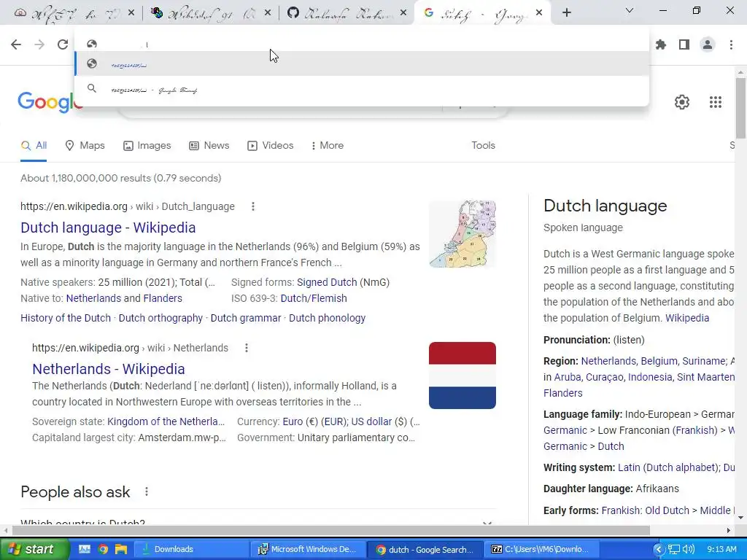747x560 pixels.
Task: Open options for Netherlands result
Action: point(247,348)
